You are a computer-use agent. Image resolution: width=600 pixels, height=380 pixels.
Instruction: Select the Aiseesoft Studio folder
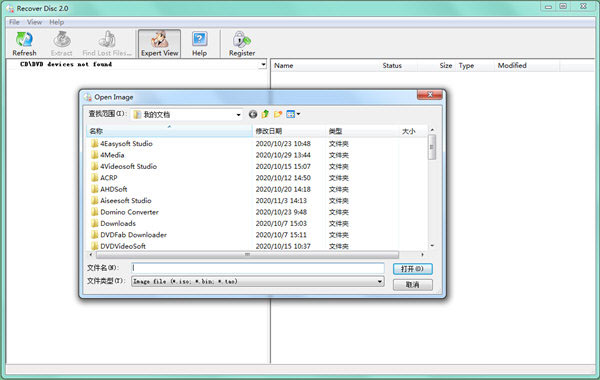[126, 201]
